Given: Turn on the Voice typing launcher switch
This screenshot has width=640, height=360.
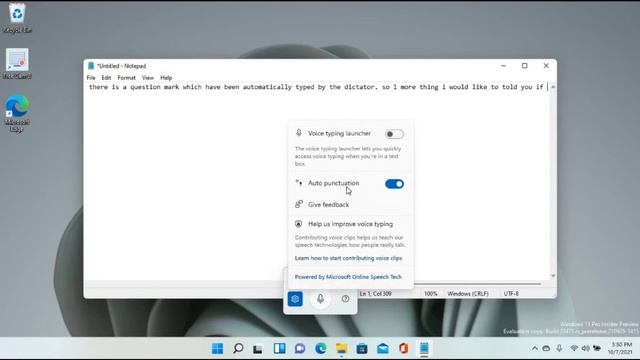Looking at the screenshot, I should pyautogui.click(x=394, y=134).
